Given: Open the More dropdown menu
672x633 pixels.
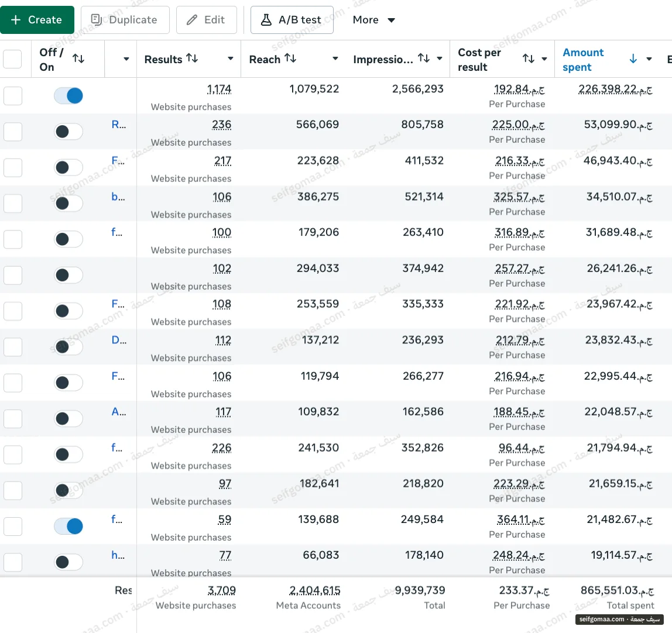Looking at the screenshot, I should point(373,20).
